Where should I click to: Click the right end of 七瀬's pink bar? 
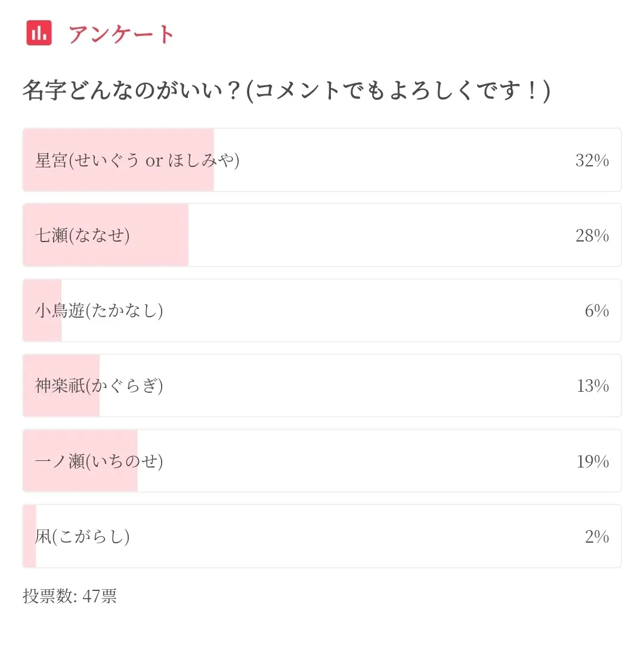(x=184, y=253)
